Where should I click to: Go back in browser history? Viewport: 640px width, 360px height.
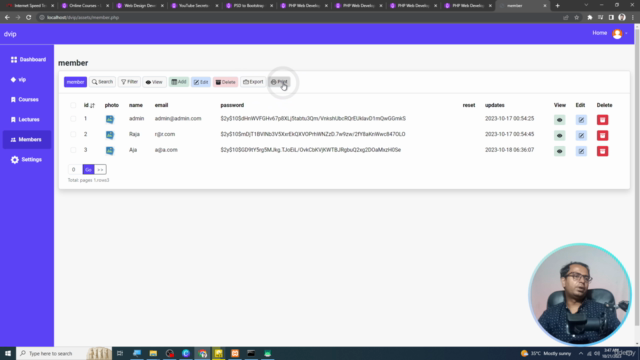coord(7,18)
